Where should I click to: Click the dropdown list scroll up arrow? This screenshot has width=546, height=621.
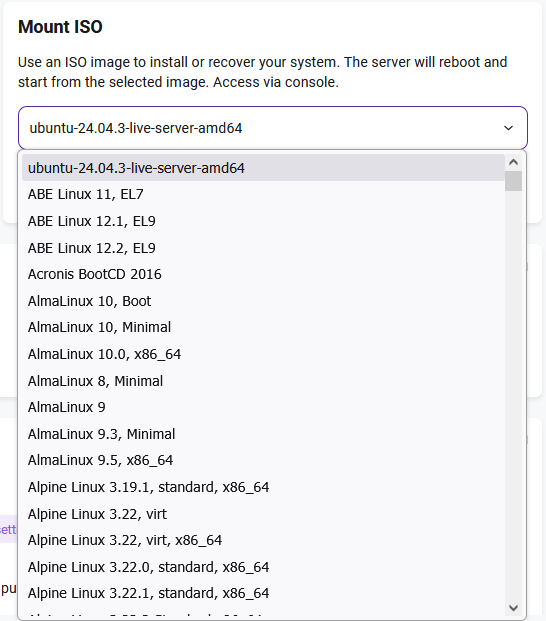click(x=514, y=162)
